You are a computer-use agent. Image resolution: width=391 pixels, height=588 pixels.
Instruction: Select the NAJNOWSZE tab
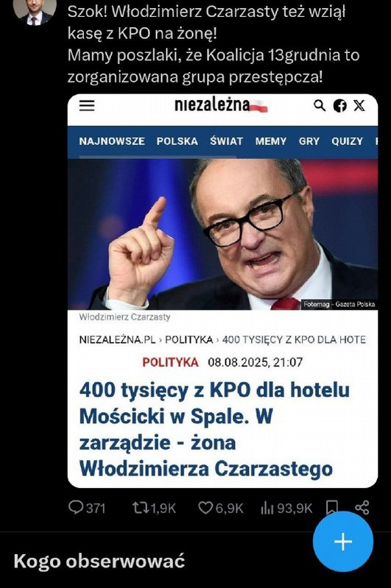click(x=112, y=141)
